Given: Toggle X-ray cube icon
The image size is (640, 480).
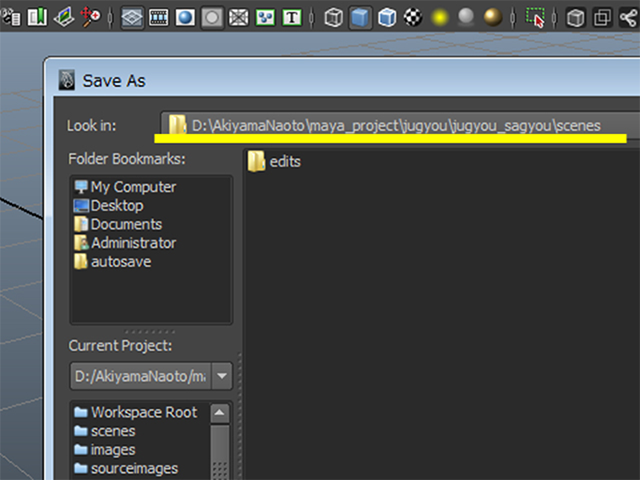Looking at the screenshot, I should pyautogui.click(x=576, y=17).
